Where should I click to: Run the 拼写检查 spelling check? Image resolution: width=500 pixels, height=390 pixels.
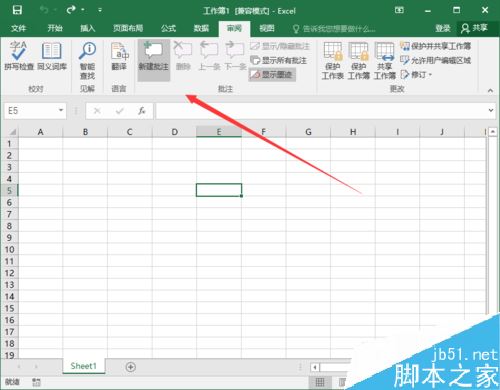coord(19,56)
